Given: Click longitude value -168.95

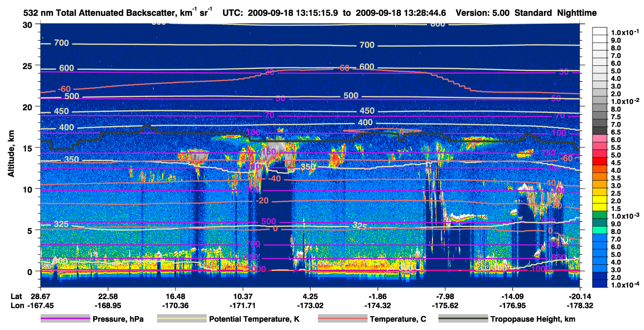Looking at the screenshot, I should pyautogui.click(x=107, y=305).
